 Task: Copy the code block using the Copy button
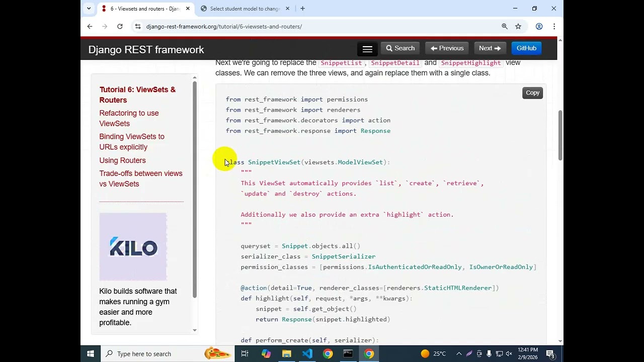[x=532, y=93]
